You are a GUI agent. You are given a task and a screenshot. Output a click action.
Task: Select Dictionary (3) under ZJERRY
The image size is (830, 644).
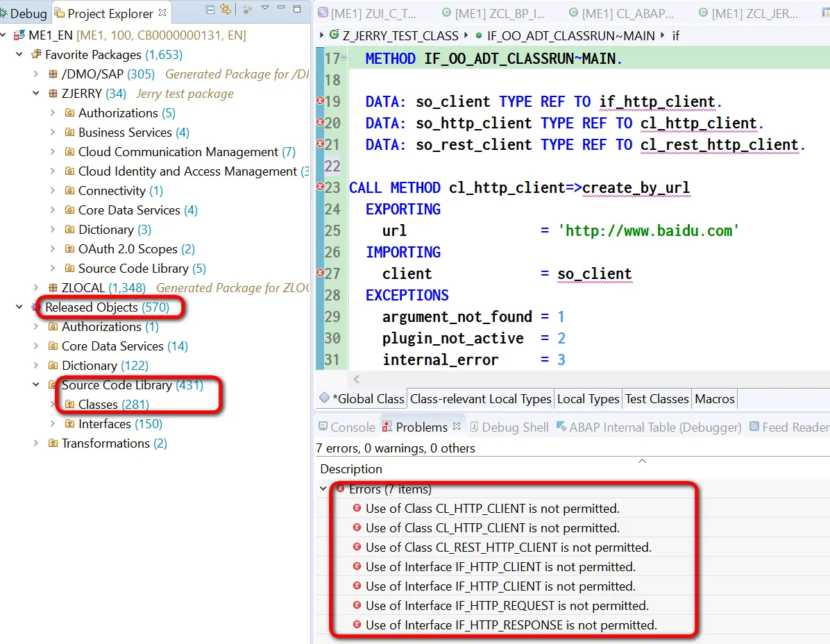coord(115,230)
